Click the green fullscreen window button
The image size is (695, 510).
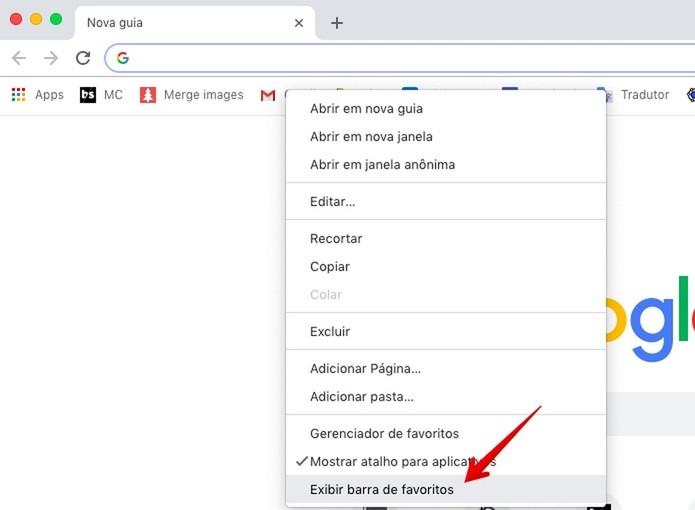[x=56, y=19]
